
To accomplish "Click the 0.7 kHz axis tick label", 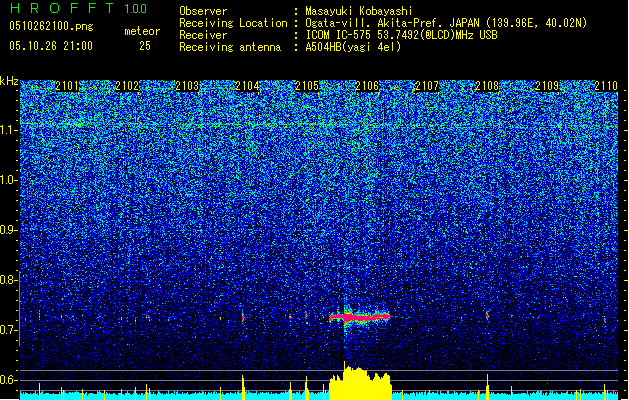I will pos(9,330).
